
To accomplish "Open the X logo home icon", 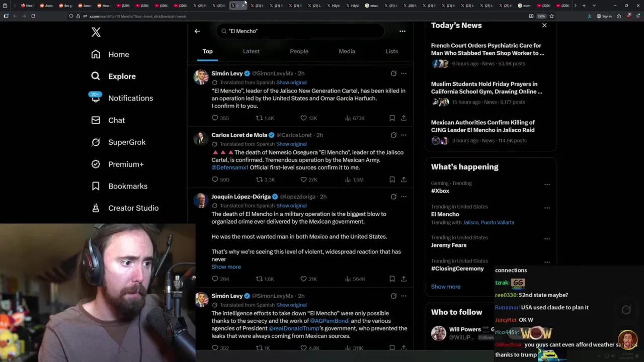I will click(96, 32).
